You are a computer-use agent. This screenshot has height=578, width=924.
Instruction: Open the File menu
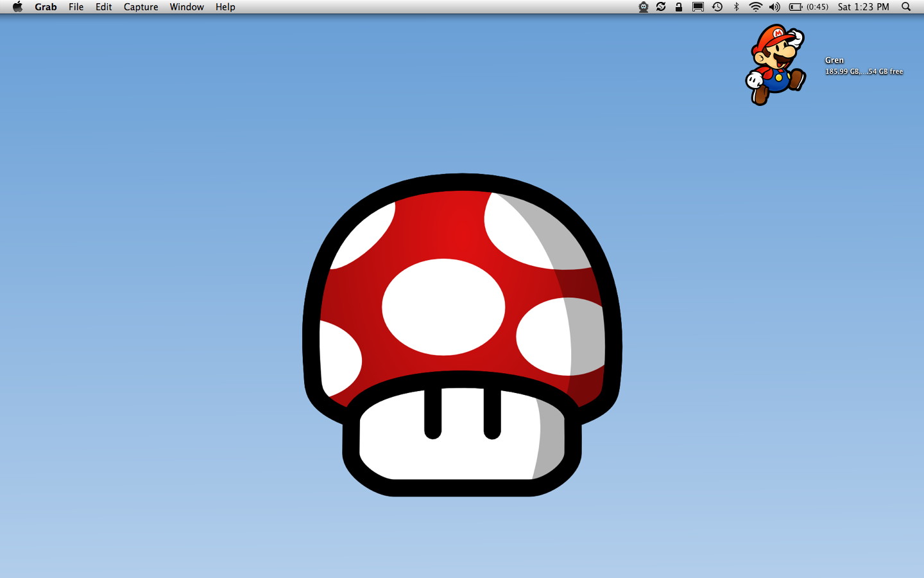[76, 7]
